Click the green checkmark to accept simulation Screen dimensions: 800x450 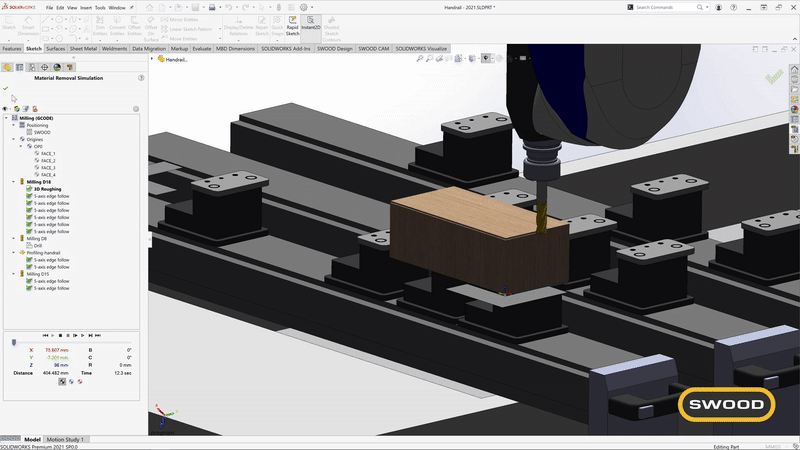click(x=6, y=89)
